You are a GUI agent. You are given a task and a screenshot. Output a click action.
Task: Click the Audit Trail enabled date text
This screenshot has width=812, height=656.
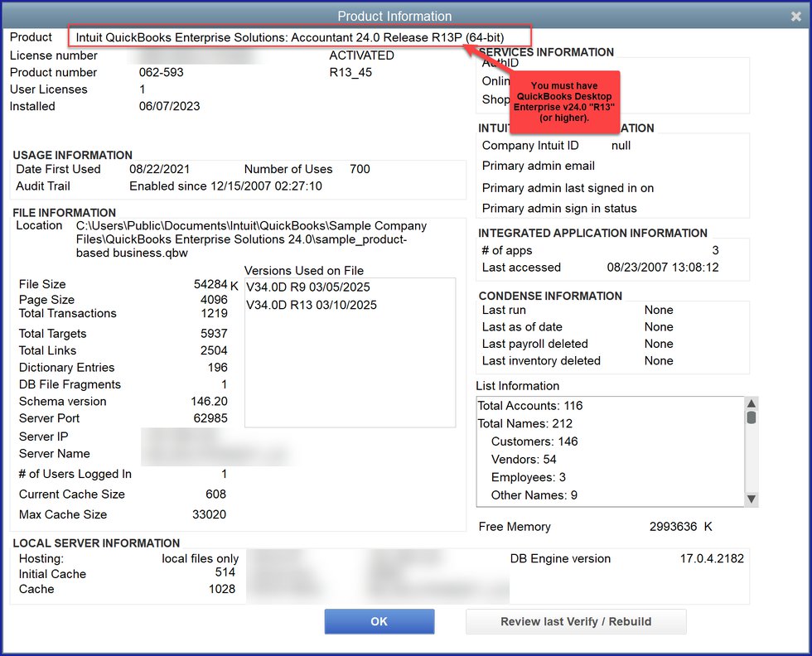[x=225, y=186]
